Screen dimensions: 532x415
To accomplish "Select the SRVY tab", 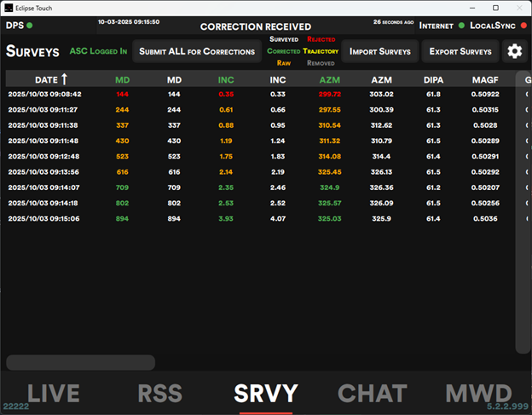I will 266,393.
